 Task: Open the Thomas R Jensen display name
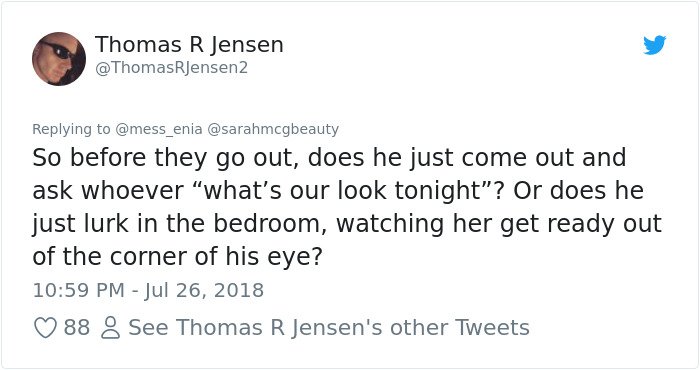pyautogui.click(x=189, y=45)
